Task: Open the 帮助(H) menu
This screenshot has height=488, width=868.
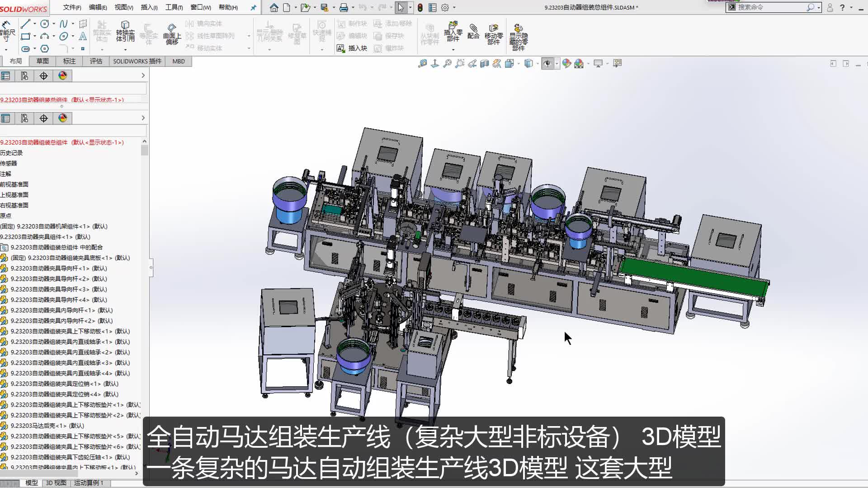Action: (x=228, y=8)
